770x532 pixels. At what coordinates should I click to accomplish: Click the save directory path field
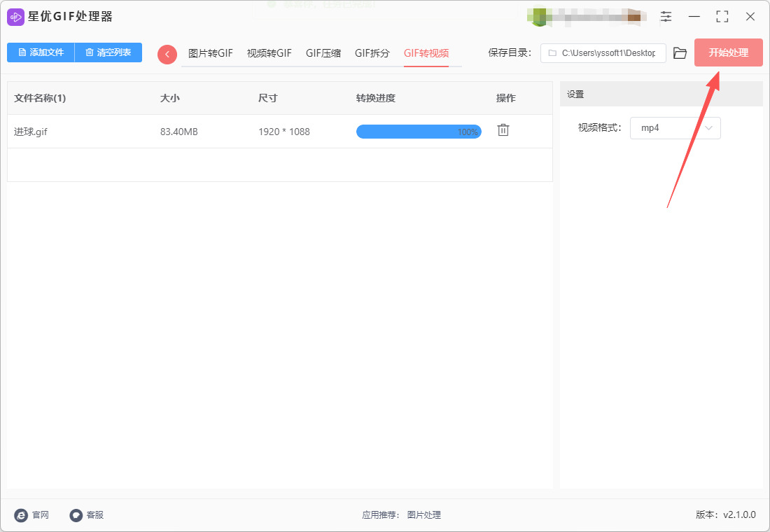(603, 53)
